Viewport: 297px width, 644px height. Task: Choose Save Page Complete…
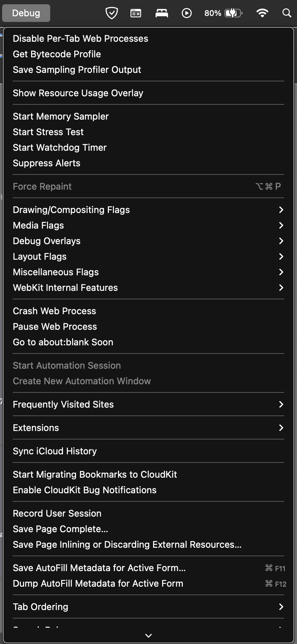click(x=60, y=529)
